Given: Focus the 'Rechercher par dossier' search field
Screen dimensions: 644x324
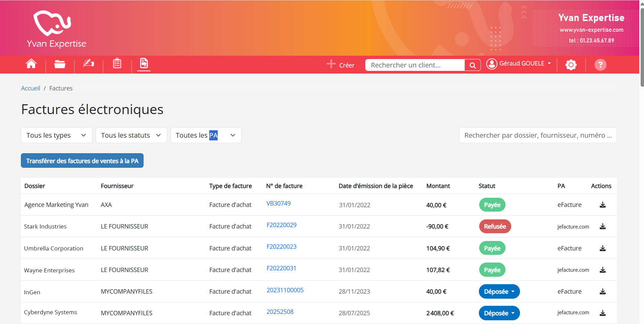Looking at the screenshot, I should coord(538,135).
